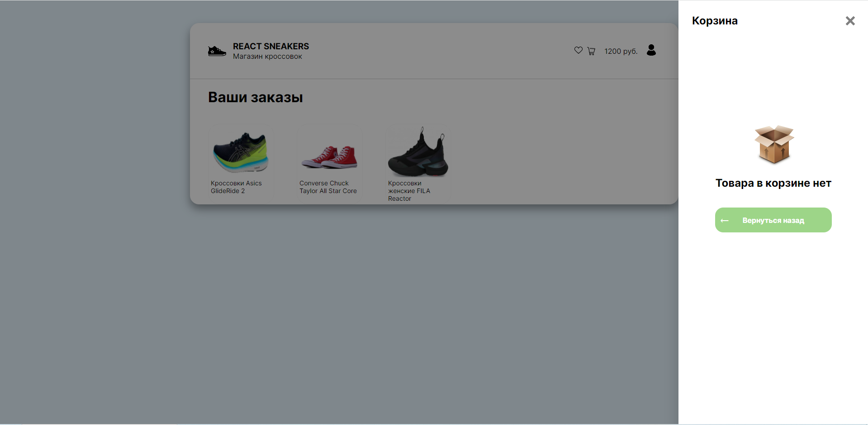Click the 1200 руб. cart total
The height and width of the screenshot is (425, 868).
click(621, 51)
